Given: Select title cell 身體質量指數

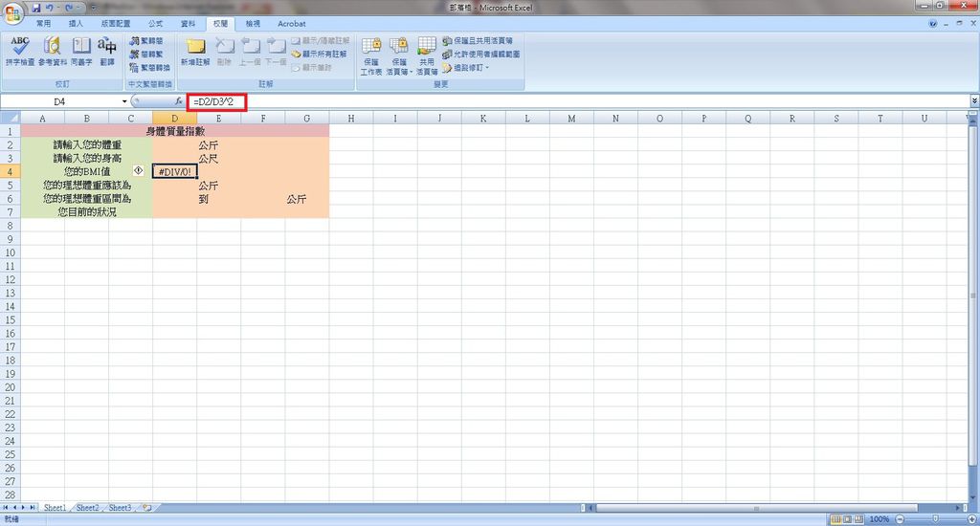Looking at the screenshot, I should click(x=175, y=131).
